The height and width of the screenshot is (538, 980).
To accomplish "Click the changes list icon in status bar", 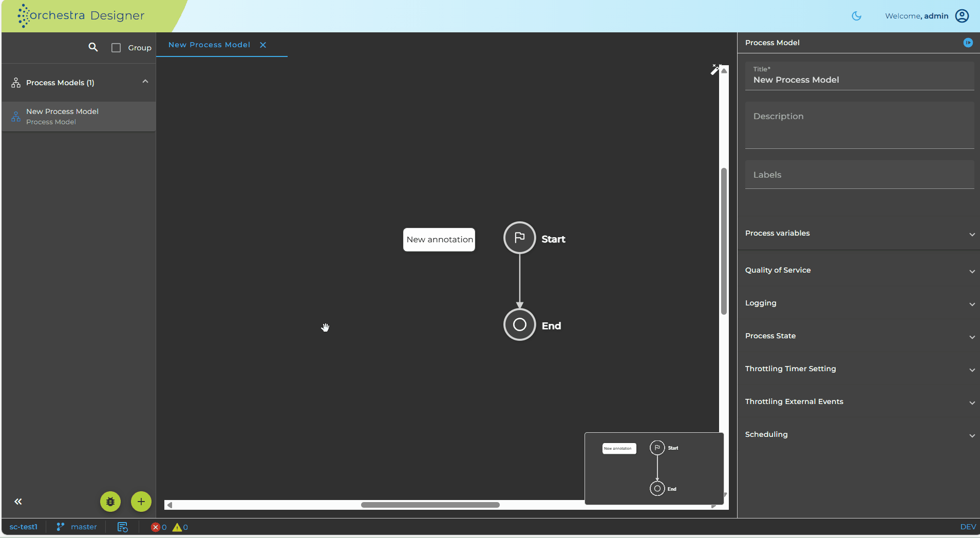I will click(122, 527).
